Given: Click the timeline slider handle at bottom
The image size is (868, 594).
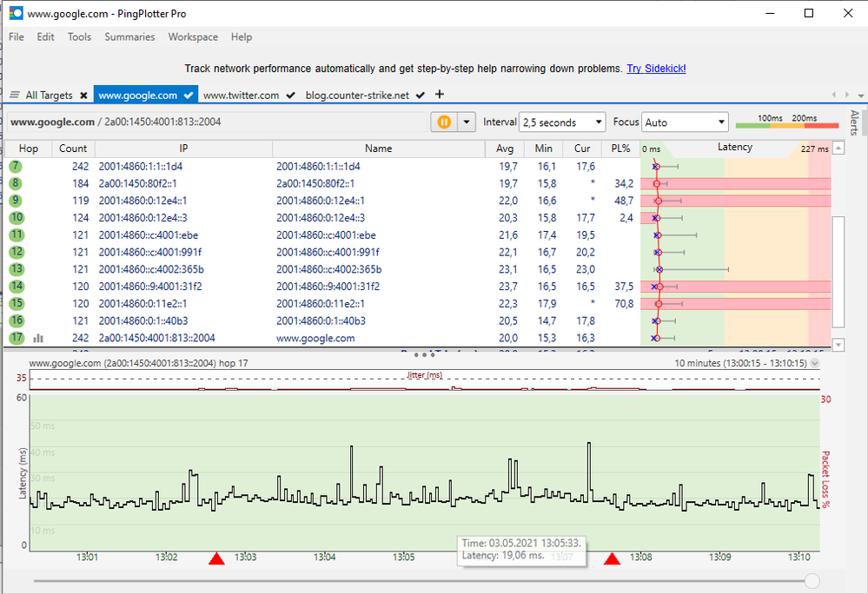Looking at the screenshot, I should (x=812, y=581).
